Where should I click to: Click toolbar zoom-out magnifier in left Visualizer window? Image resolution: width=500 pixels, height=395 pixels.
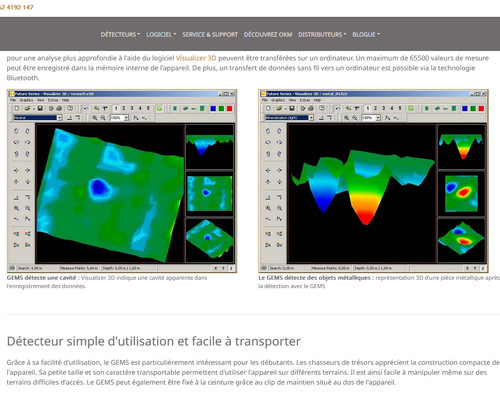pyautogui.click(x=103, y=118)
